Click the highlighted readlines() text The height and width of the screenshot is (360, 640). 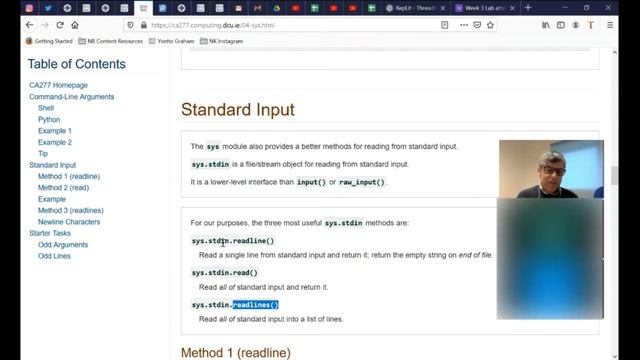tap(256, 305)
